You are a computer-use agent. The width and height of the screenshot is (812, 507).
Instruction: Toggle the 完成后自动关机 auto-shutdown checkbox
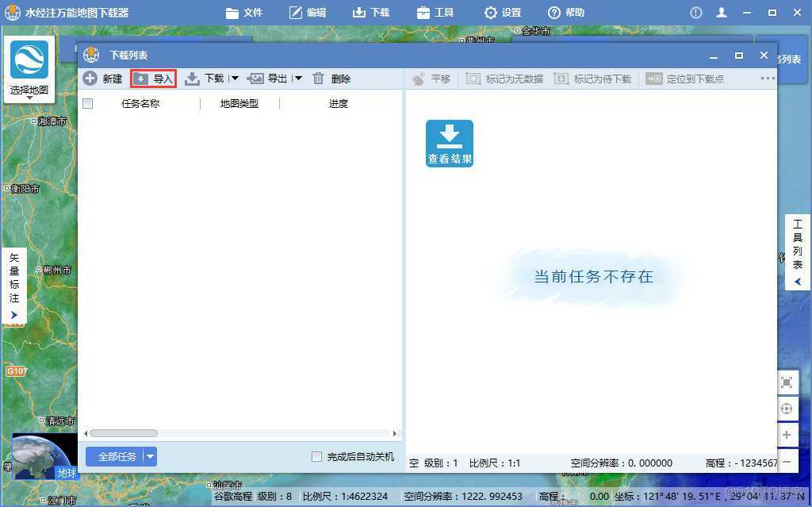[x=317, y=455]
